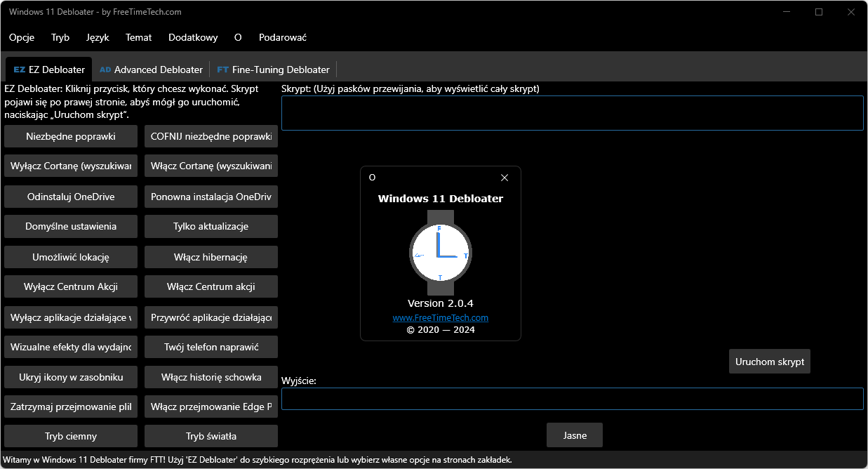Click Przywróć aplikacje działające button
Viewport: 868px width, 469px height.
[211, 317]
